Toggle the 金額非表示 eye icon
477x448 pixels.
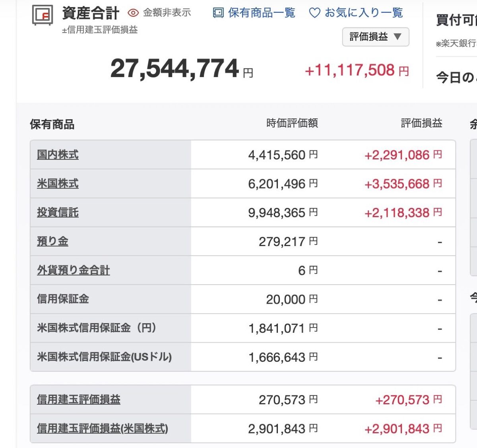point(133,13)
